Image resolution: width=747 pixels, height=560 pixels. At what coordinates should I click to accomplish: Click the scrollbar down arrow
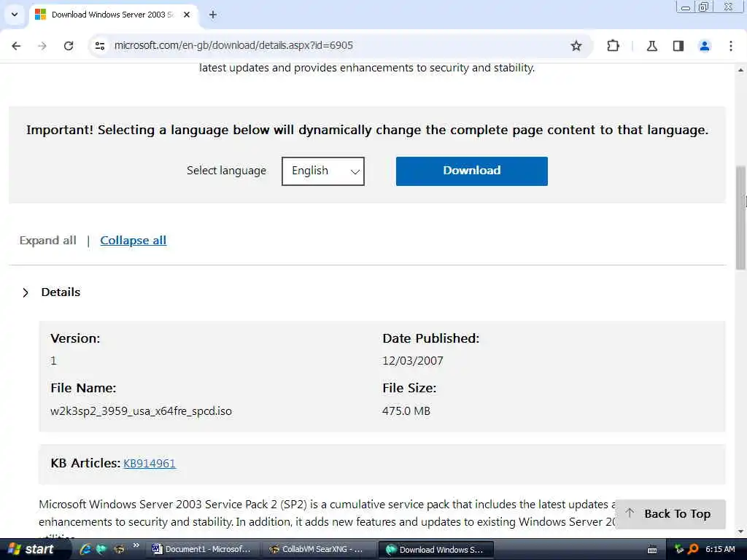click(x=740, y=532)
